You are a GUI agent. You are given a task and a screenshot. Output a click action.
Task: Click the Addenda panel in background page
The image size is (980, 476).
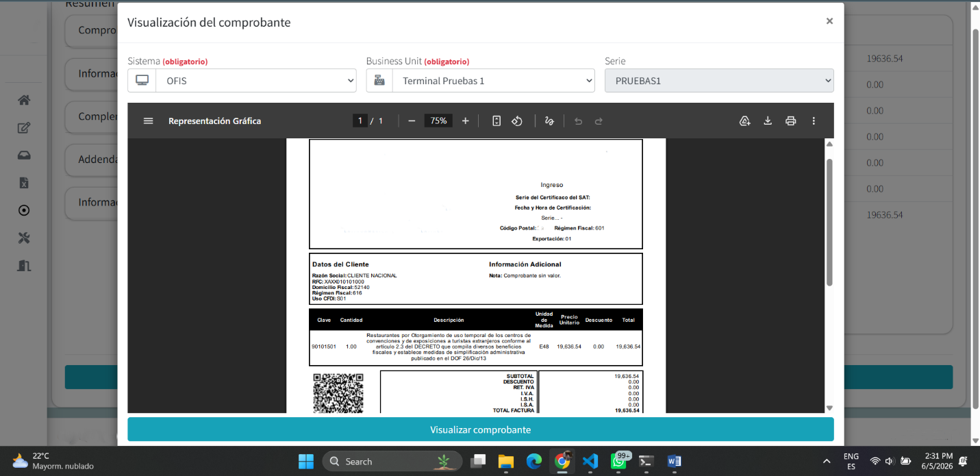coord(92,160)
